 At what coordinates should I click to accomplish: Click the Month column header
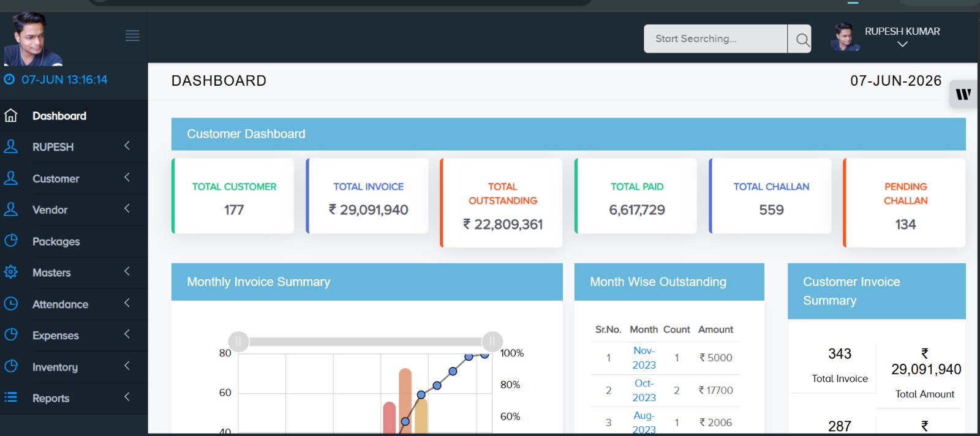pos(644,329)
